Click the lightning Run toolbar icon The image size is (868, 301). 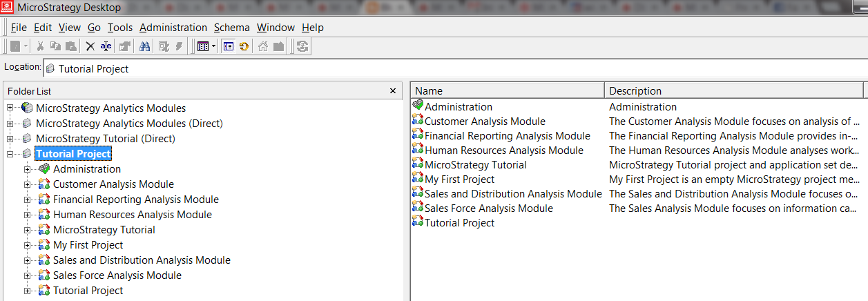click(x=179, y=47)
